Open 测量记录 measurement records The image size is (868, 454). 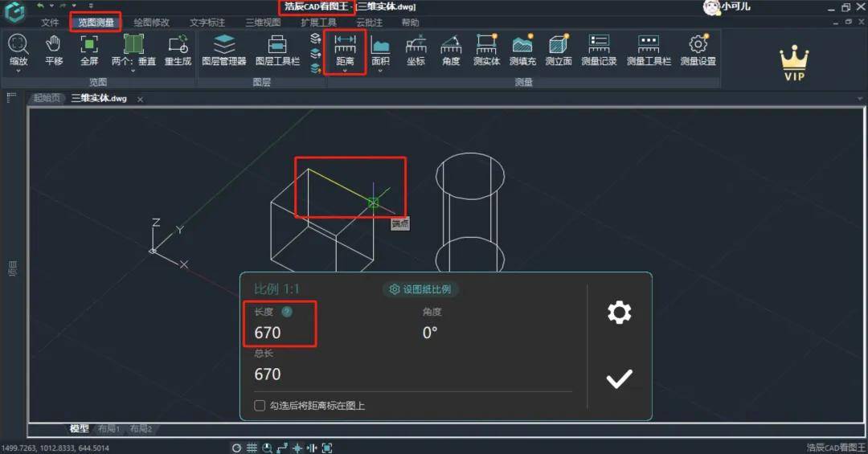[x=599, y=50]
